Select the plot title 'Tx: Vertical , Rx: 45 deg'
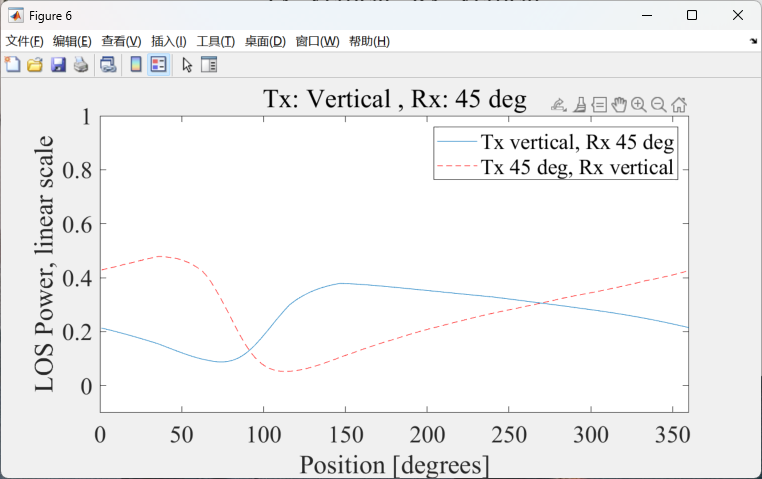The height and width of the screenshot is (479, 762). click(395, 99)
